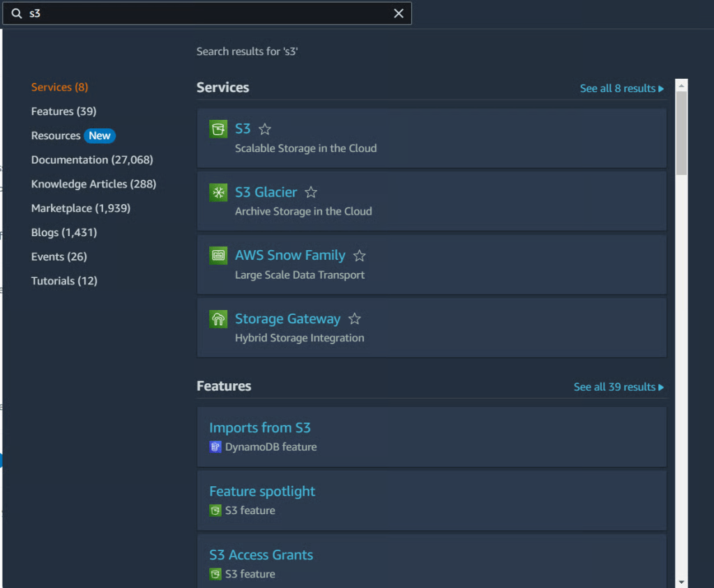
Task: Click the Storage Gateway icon
Action: [x=218, y=319]
